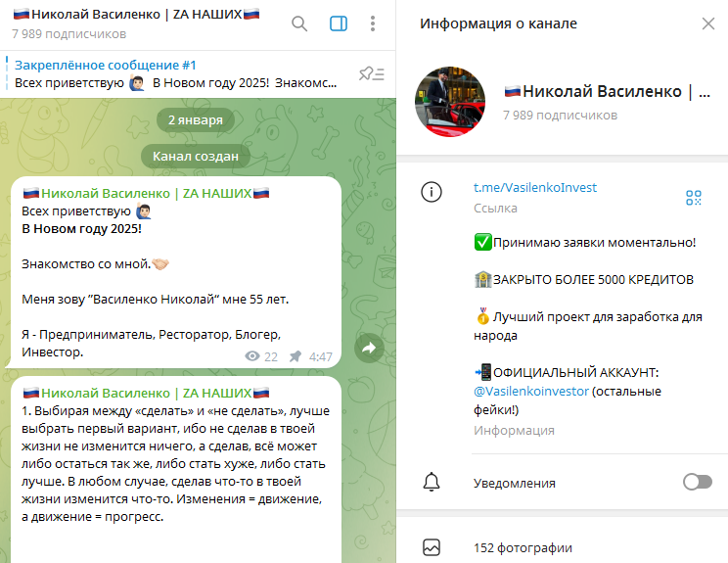Click the 2 января date badge
The height and width of the screenshot is (563, 728).
pos(196,119)
